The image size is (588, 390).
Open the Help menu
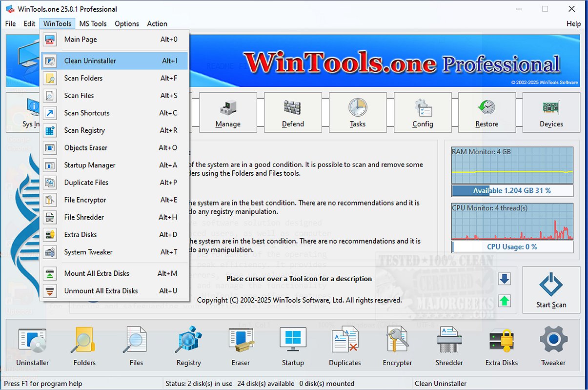coord(574,23)
